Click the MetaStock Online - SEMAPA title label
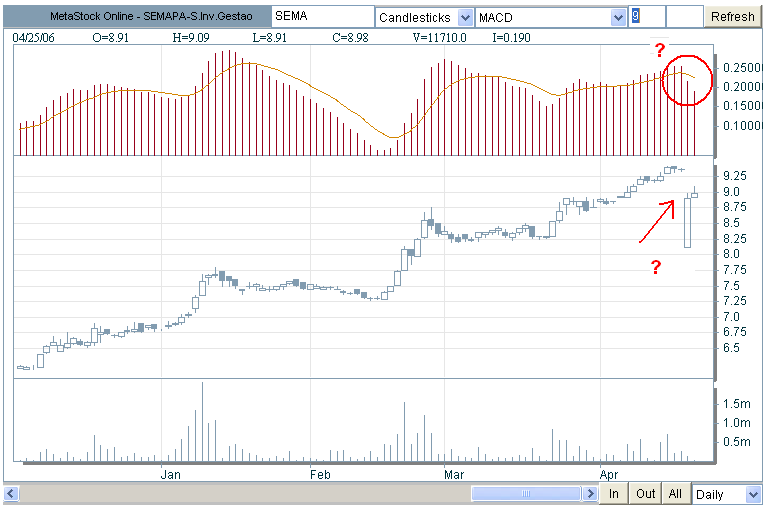Image resolution: width=772 pixels, height=506 pixels. coord(151,16)
